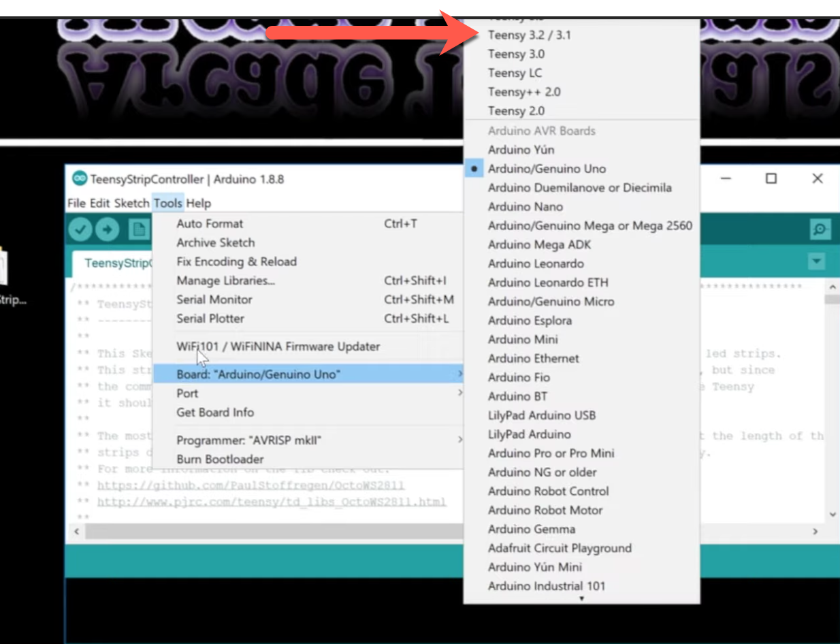Pick Arduino NG or older

point(582,472)
